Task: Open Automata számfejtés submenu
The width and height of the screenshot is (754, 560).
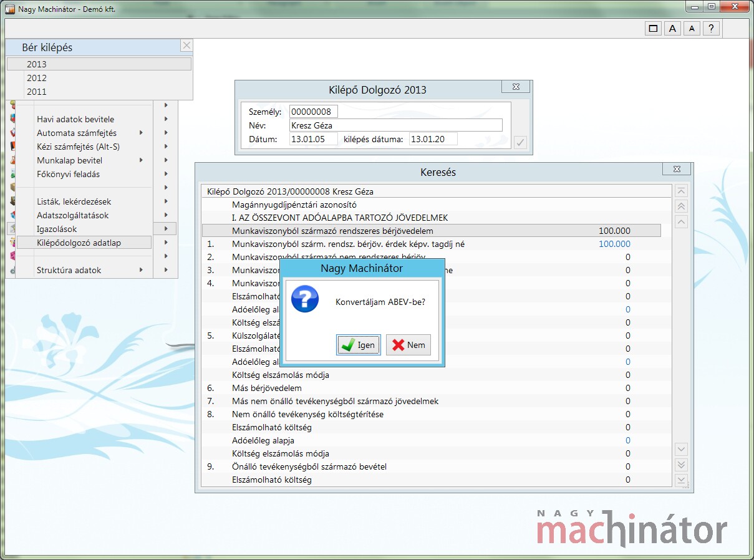Action: tap(84, 133)
